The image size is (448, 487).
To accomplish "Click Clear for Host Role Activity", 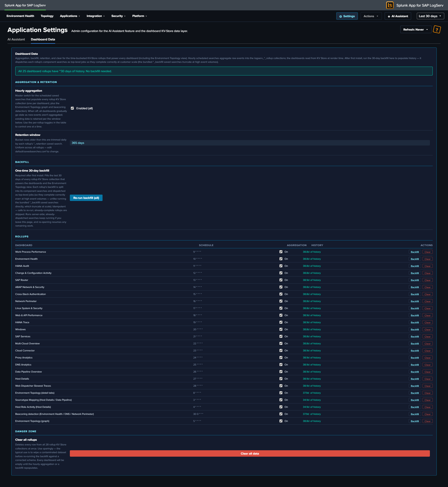I will (x=427, y=407).
